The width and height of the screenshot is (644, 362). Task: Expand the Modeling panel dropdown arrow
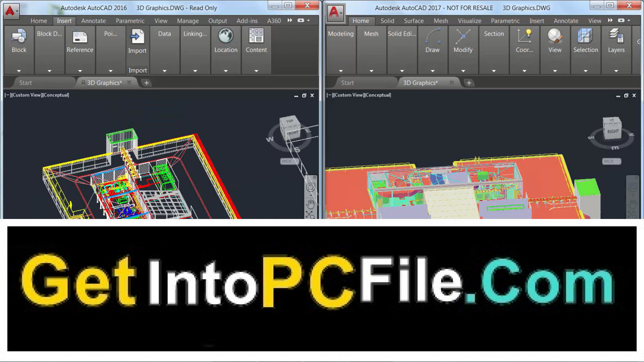coord(340,71)
